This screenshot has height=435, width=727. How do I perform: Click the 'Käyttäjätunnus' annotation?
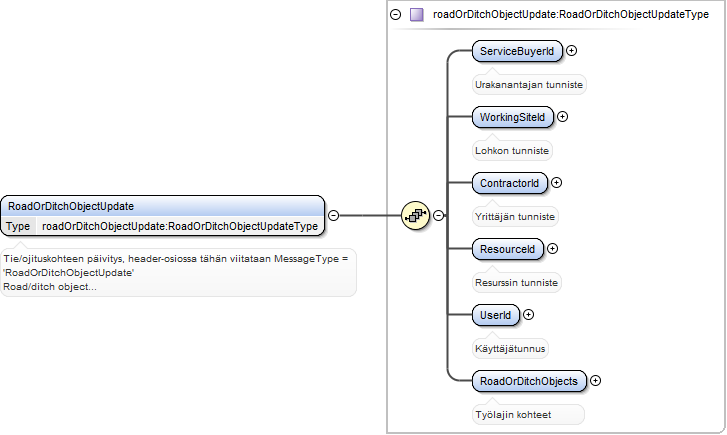point(510,349)
